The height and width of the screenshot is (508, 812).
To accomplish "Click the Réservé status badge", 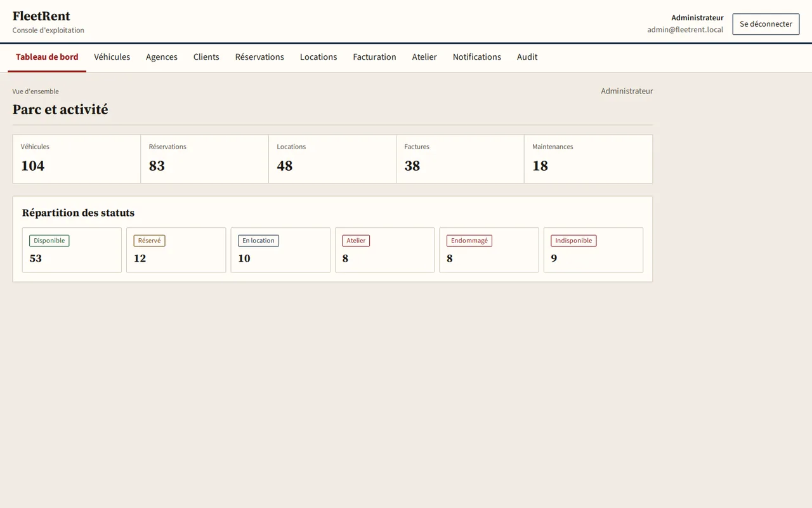I will (x=149, y=241).
